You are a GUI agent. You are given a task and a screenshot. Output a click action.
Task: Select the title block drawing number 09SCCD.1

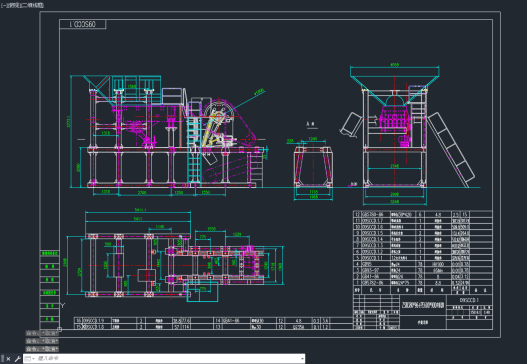click(x=469, y=300)
